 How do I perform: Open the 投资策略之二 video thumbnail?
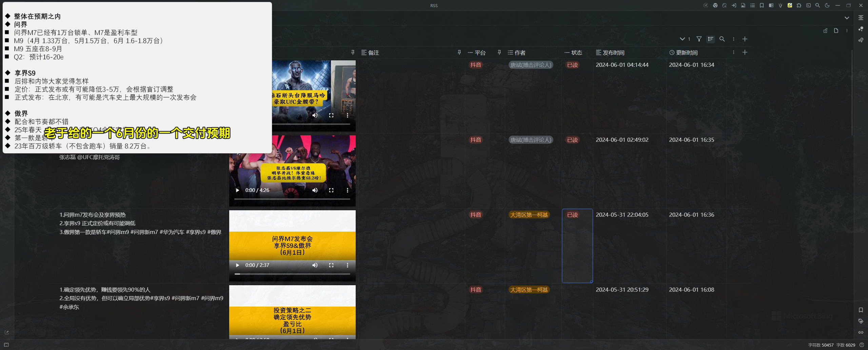point(292,312)
